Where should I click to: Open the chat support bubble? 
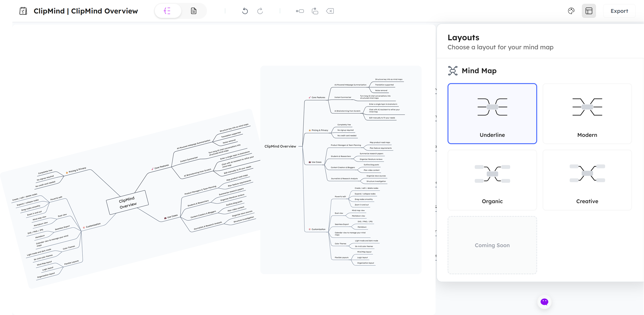(544, 302)
